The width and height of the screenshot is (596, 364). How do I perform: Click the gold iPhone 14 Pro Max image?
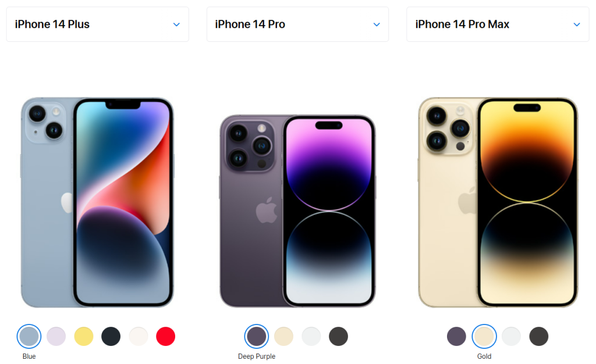(x=498, y=202)
